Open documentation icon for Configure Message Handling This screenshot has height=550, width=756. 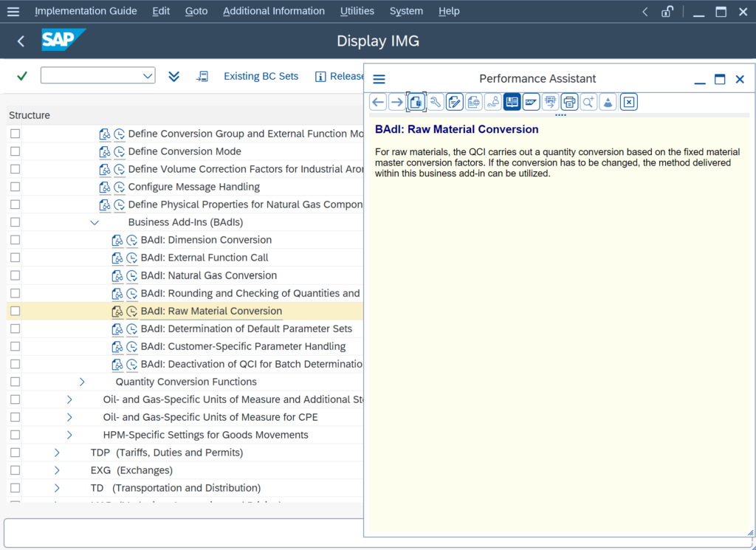[x=105, y=187]
